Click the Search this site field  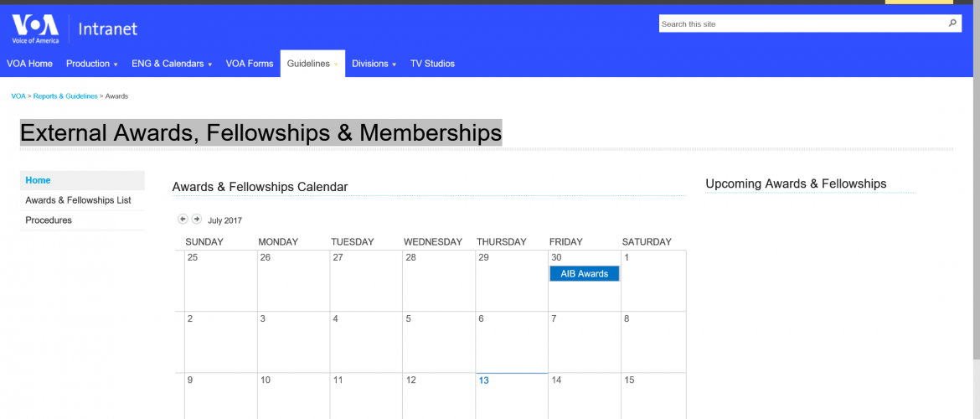point(803,23)
